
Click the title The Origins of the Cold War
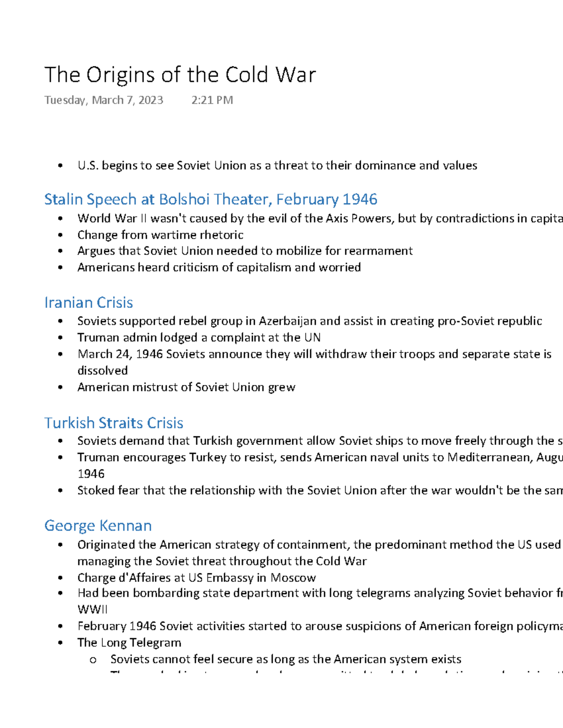point(180,75)
